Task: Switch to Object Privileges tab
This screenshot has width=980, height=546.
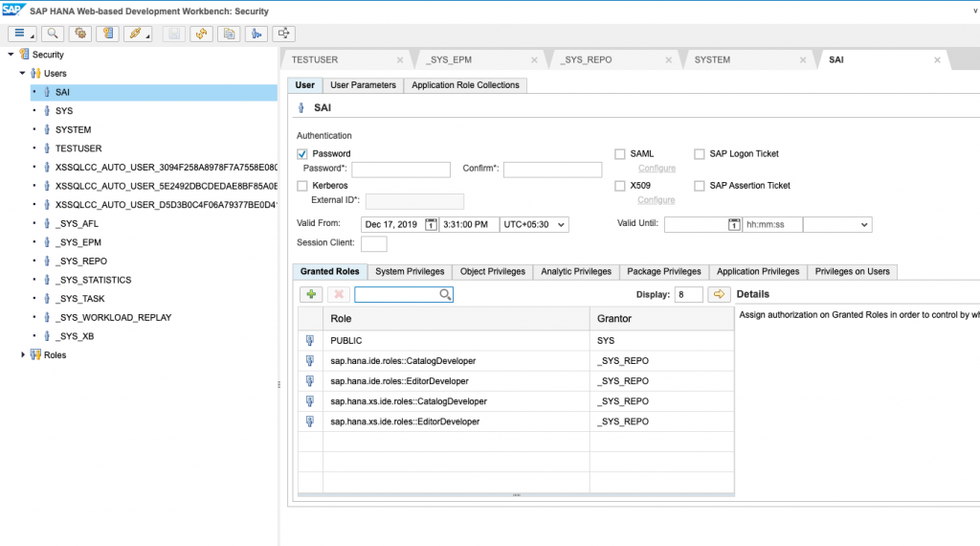Action: [x=493, y=271]
